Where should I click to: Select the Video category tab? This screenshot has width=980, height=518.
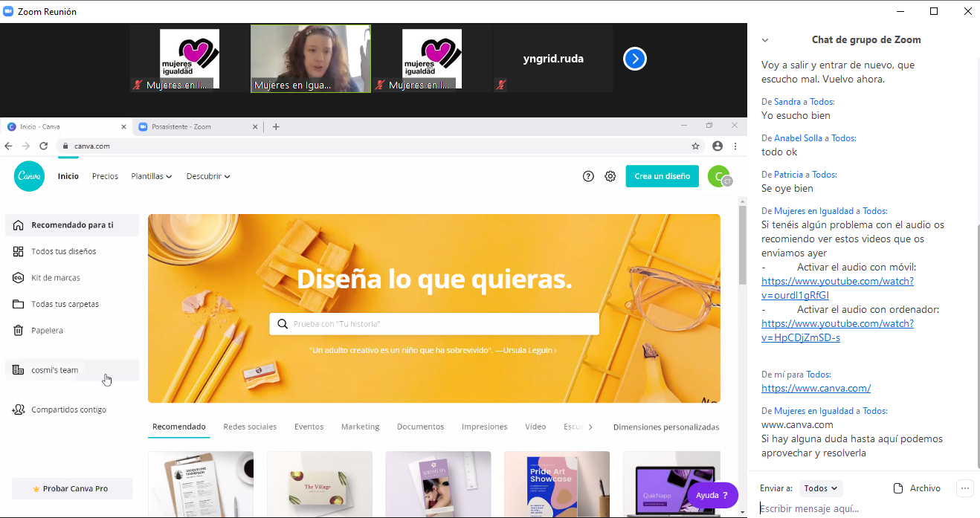click(x=535, y=427)
